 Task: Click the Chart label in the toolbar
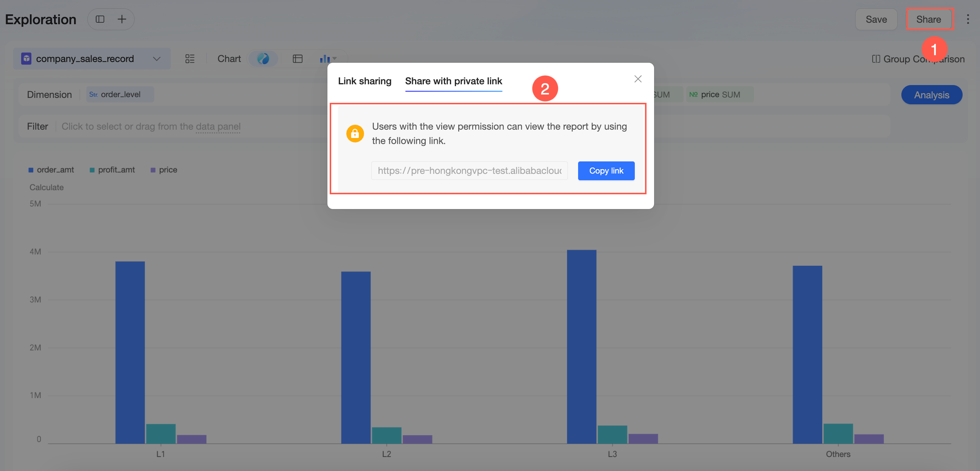(x=229, y=59)
